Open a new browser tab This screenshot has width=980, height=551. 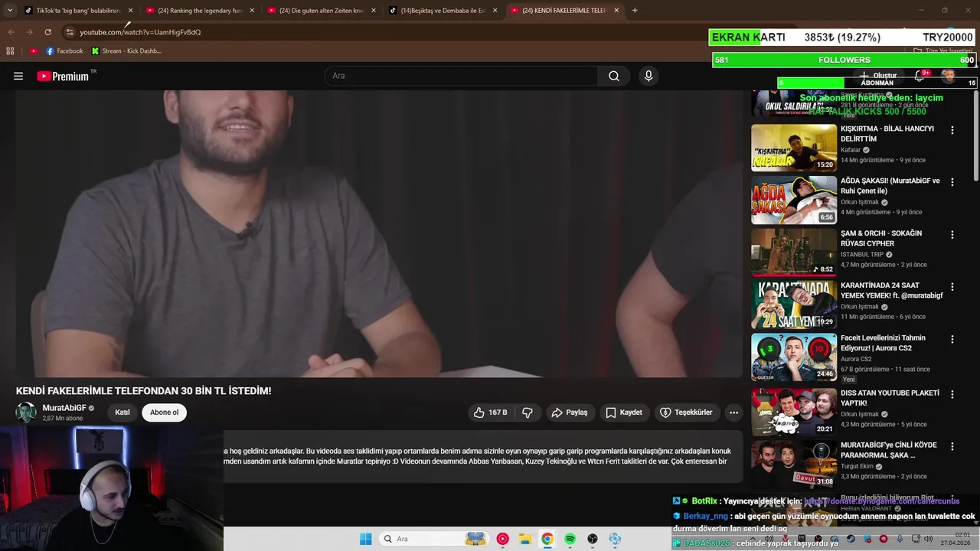(635, 11)
